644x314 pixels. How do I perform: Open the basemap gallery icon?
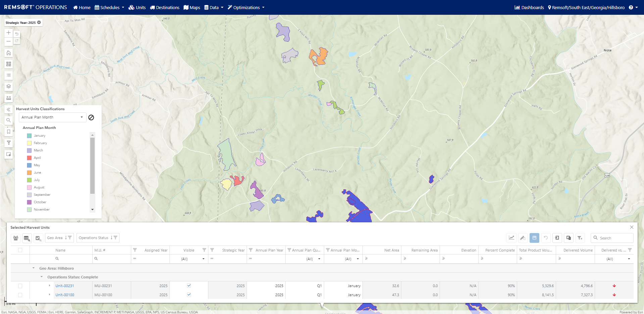(8, 63)
